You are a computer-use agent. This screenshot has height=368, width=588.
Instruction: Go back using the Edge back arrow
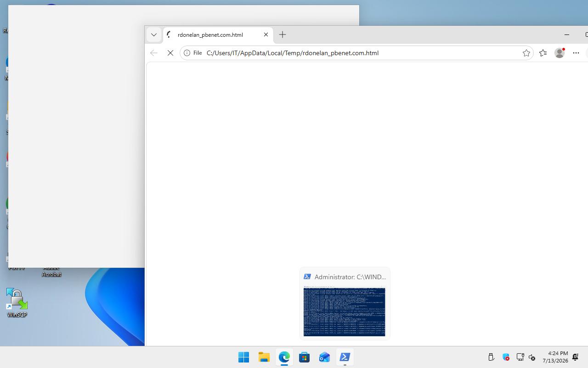click(x=154, y=53)
